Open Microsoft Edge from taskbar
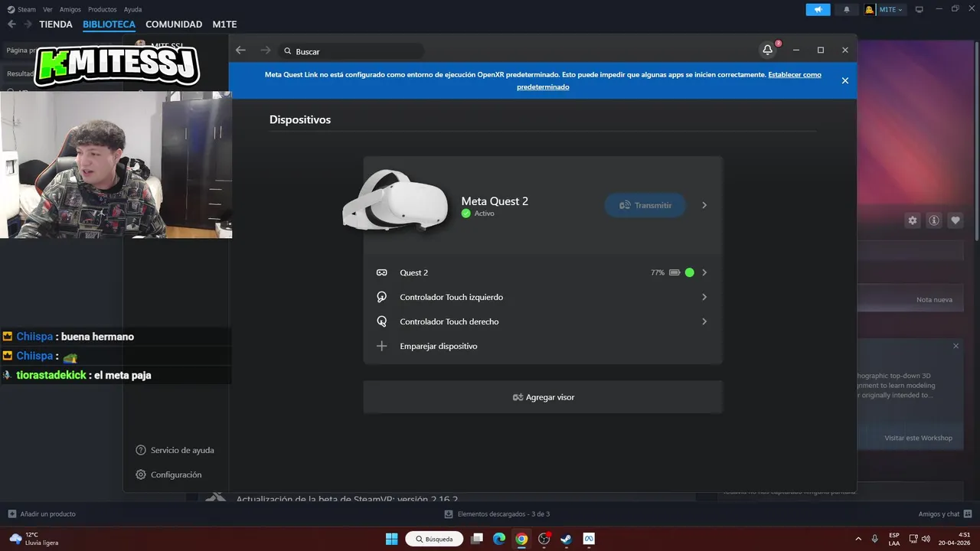The width and height of the screenshot is (980, 551). coord(499,539)
